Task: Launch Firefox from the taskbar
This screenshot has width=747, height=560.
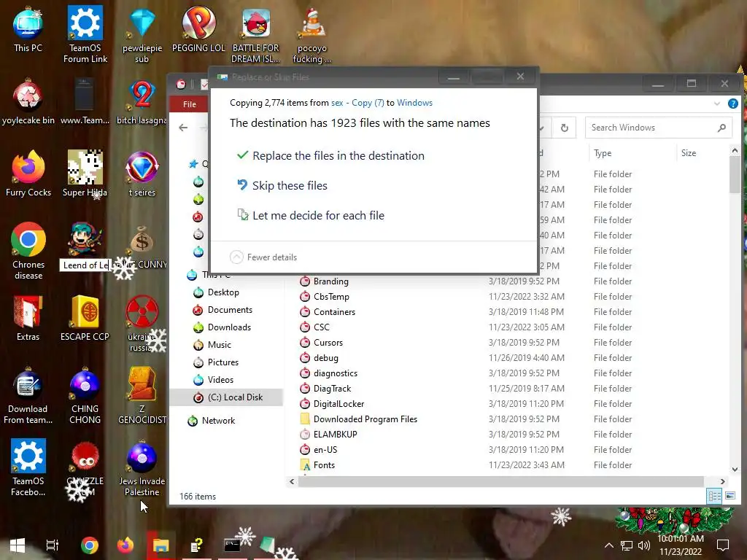Action: [x=125, y=545]
